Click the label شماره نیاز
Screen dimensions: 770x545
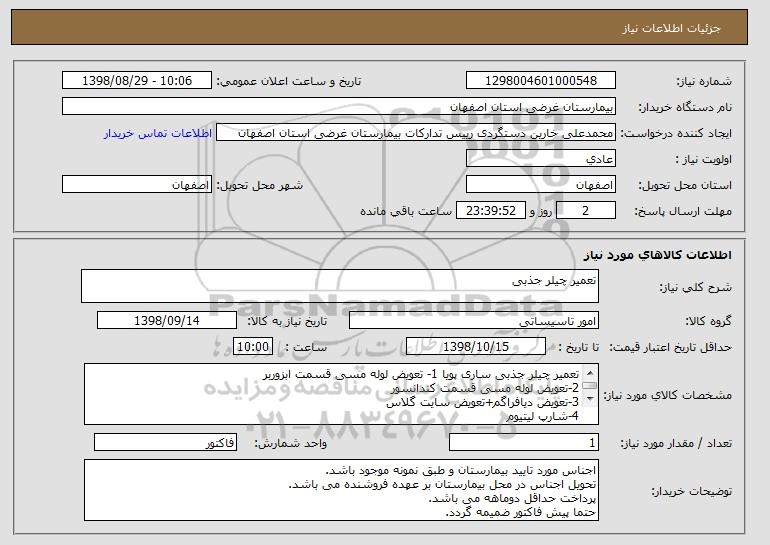(x=705, y=81)
